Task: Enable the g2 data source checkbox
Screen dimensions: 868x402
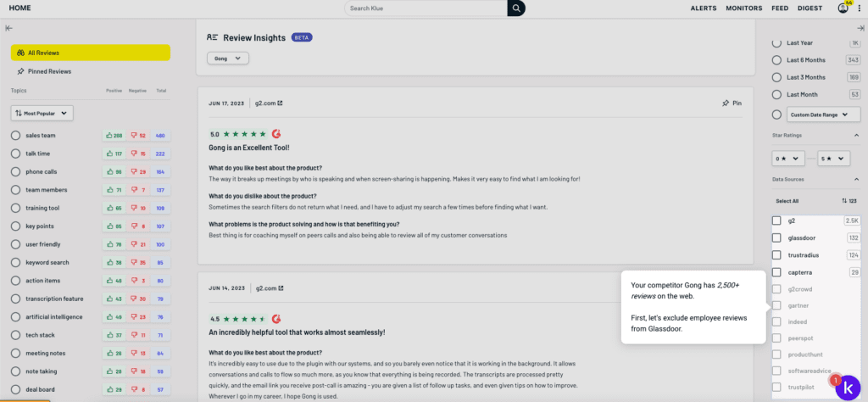Action: [x=776, y=221]
